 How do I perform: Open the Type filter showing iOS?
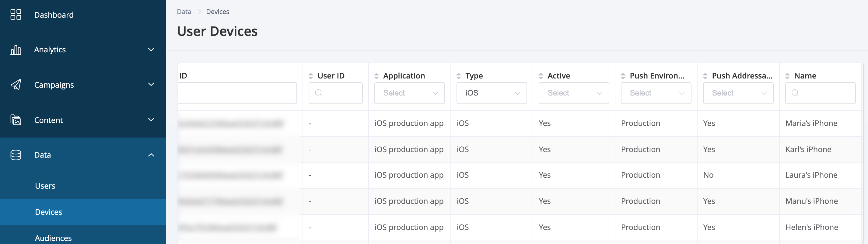coord(492,93)
